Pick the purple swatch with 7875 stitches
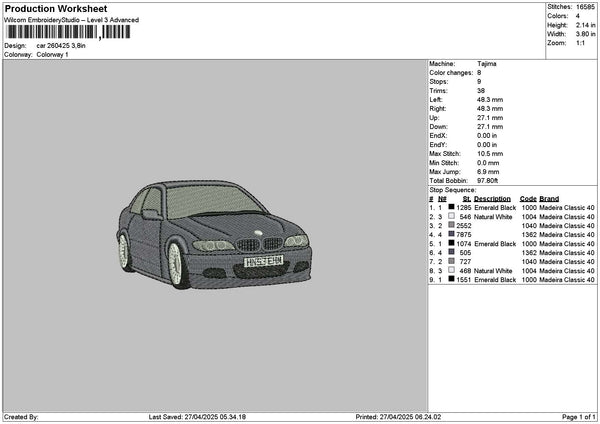This screenshot has height=424, width=600. click(452, 234)
